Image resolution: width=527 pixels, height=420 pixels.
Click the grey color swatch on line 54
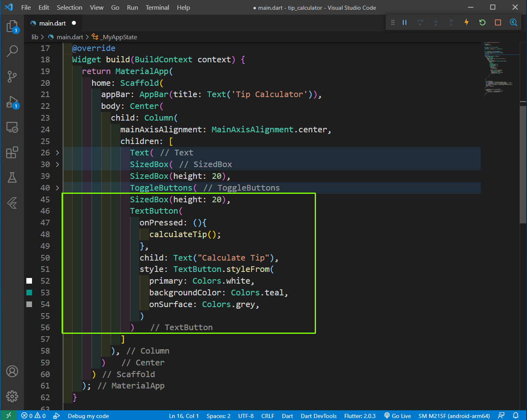[29, 304]
